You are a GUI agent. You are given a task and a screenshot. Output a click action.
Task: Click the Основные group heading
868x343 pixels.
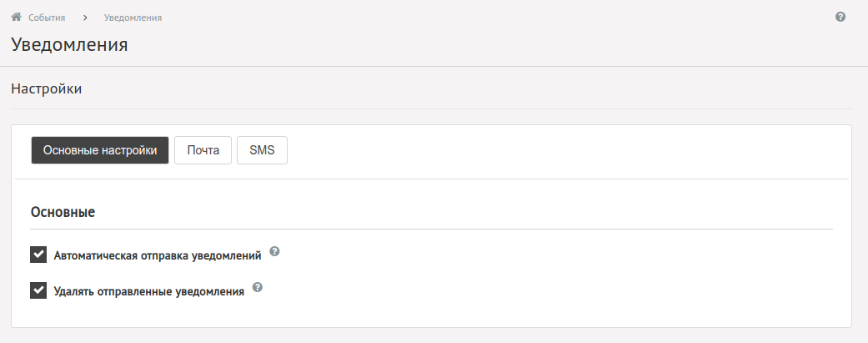63,212
